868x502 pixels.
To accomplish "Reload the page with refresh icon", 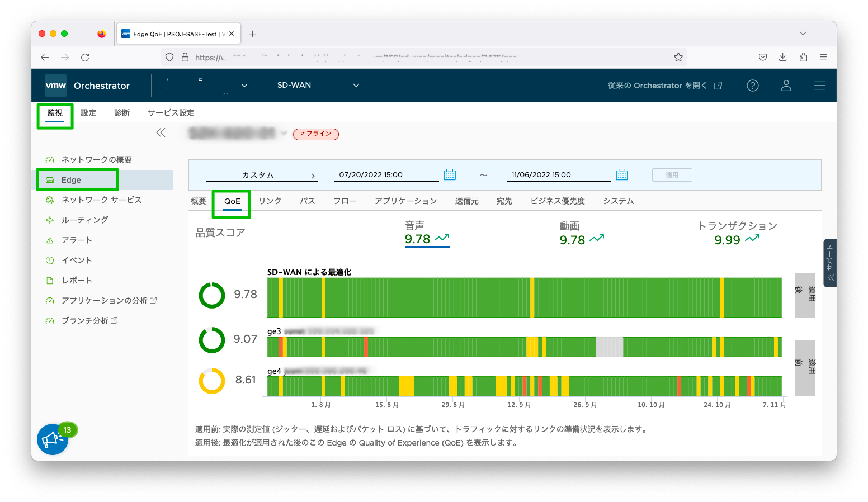I will (85, 58).
